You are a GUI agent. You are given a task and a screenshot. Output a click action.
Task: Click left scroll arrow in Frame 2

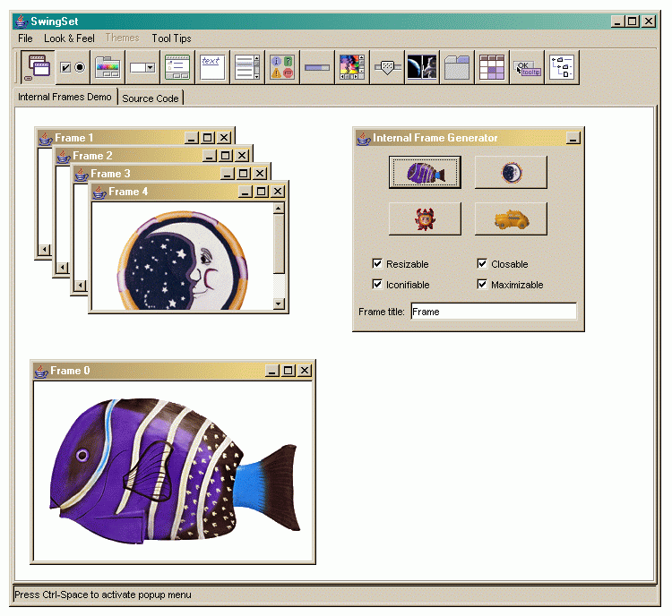click(63, 268)
